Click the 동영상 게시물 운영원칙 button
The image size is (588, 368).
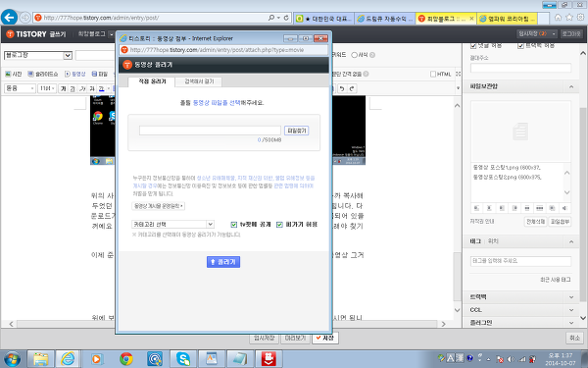pyautogui.click(x=159, y=206)
